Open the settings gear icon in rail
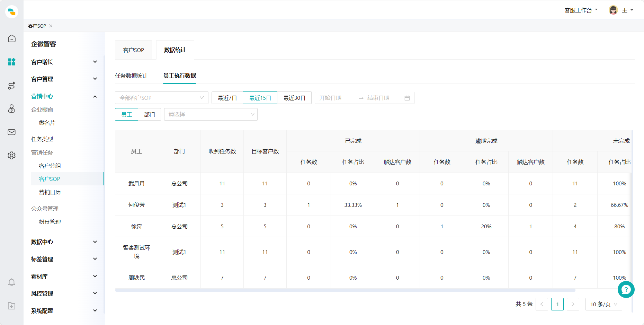The image size is (644, 325). coord(12,155)
